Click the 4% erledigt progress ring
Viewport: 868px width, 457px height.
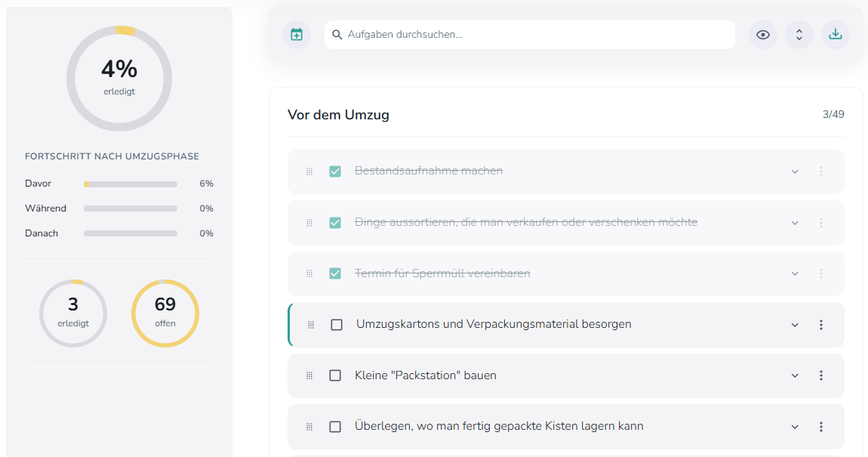pos(119,79)
